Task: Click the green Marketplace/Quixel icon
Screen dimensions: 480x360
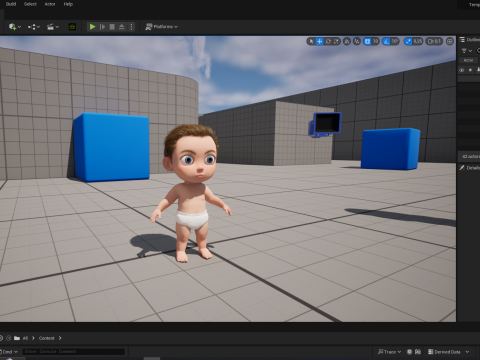Action: pyautogui.click(x=72, y=27)
